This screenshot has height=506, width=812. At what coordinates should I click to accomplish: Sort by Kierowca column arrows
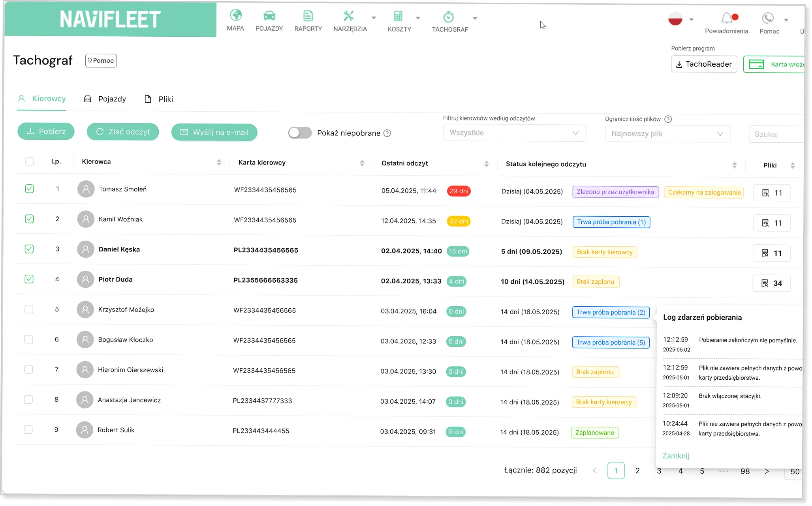[x=219, y=162]
